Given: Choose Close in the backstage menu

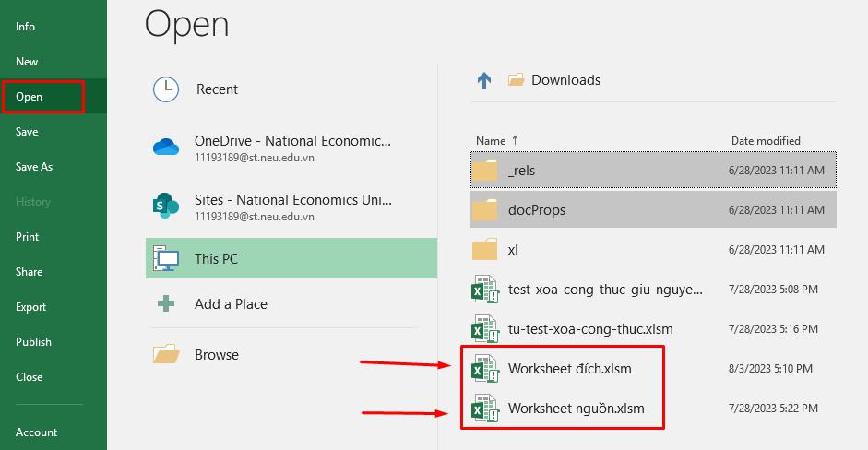Looking at the screenshot, I should (54, 377).
